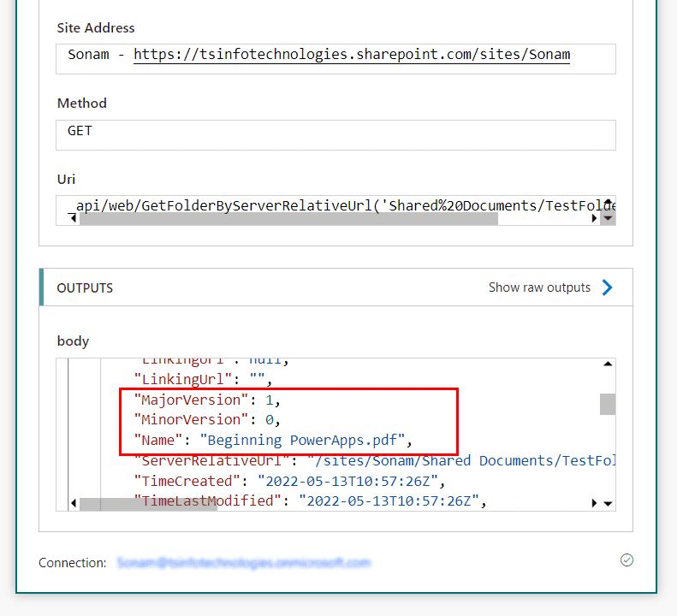Click the Site Address field
This screenshot has width=677, height=616.
pos(336,59)
